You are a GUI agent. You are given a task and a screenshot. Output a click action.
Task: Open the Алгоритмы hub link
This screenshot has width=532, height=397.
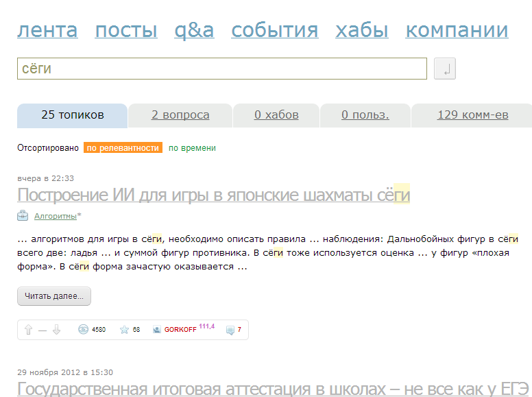pyautogui.click(x=56, y=216)
